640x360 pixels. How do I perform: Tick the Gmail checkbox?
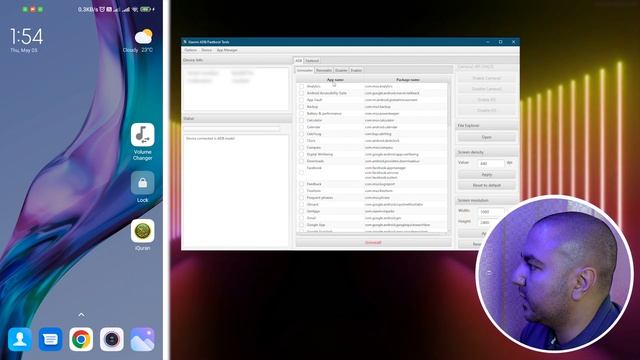point(301,218)
